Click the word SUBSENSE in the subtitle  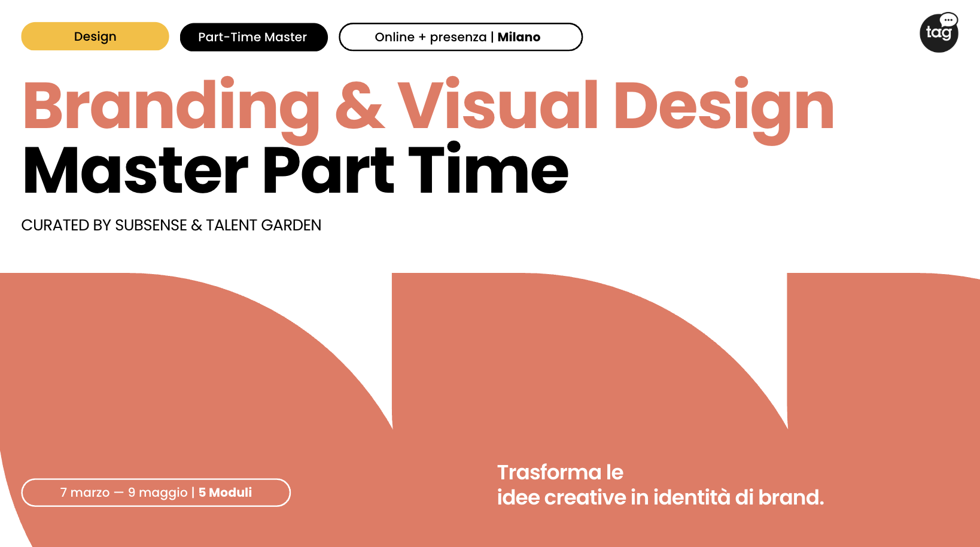point(151,225)
